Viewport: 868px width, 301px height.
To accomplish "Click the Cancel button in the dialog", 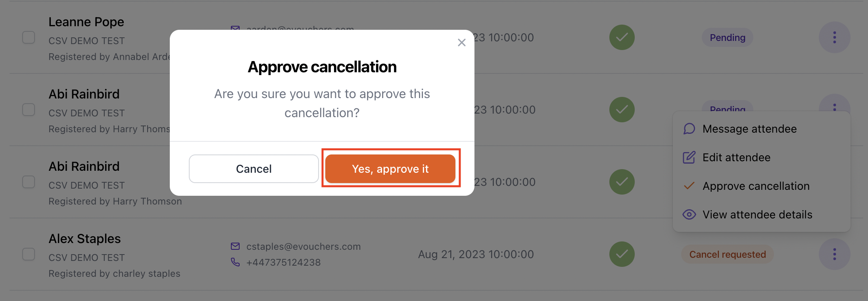I will click(253, 169).
